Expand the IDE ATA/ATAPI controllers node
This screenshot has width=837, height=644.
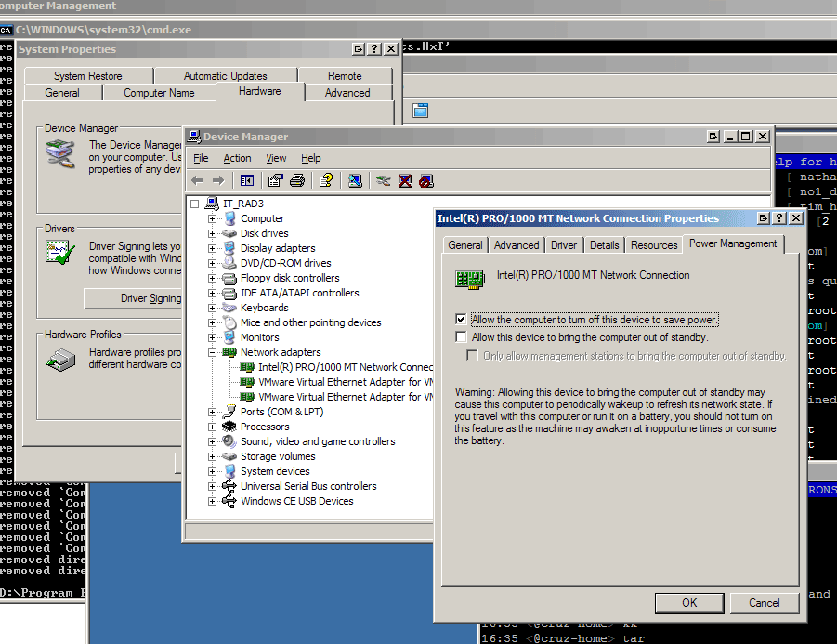pyautogui.click(x=213, y=293)
